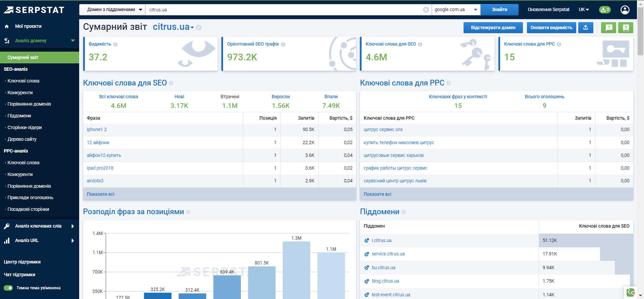This screenshot has height=299, width=644.
Task: Clear the search field with X icon
Action: coord(426,10)
